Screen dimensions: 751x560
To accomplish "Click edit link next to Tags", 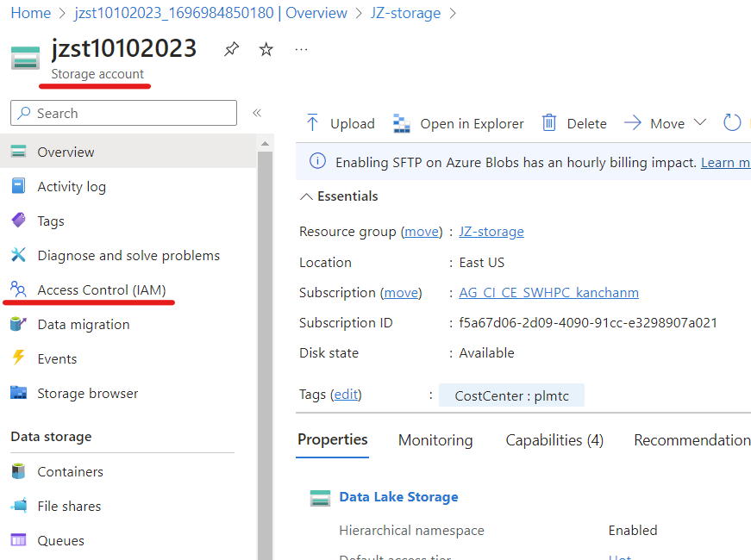I will tap(346, 394).
